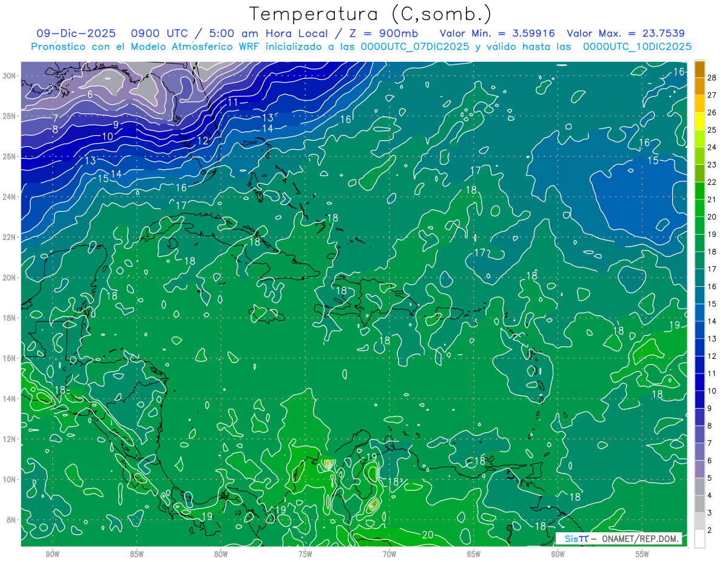
Task: Click the "8N" latitude axis label
Action: tap(12, 520)
